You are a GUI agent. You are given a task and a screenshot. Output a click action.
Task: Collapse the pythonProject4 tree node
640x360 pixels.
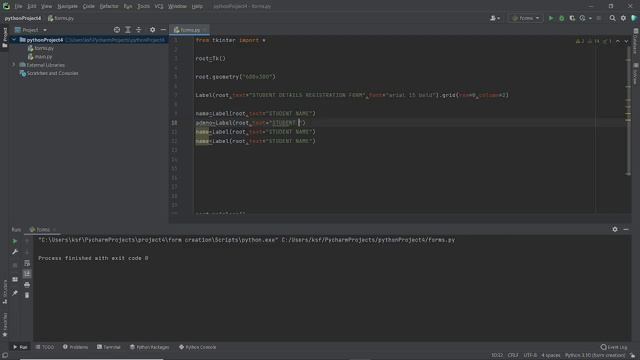click(x=14, y=40)
